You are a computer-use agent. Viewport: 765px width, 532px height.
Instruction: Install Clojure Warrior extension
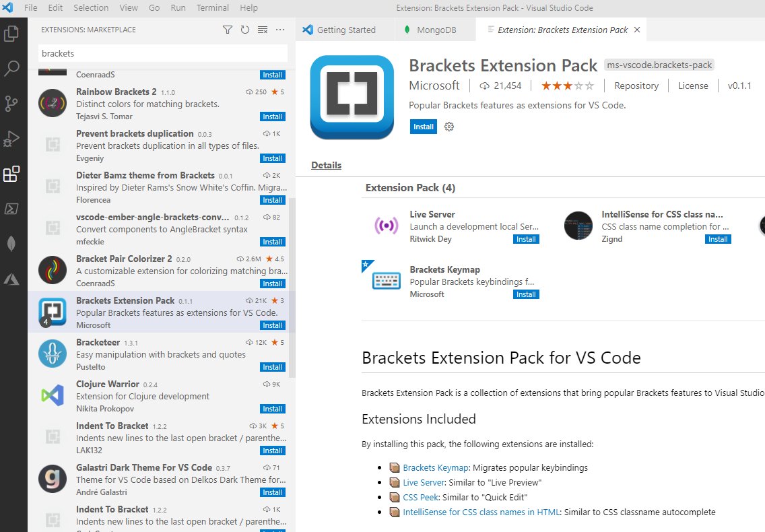272,409
